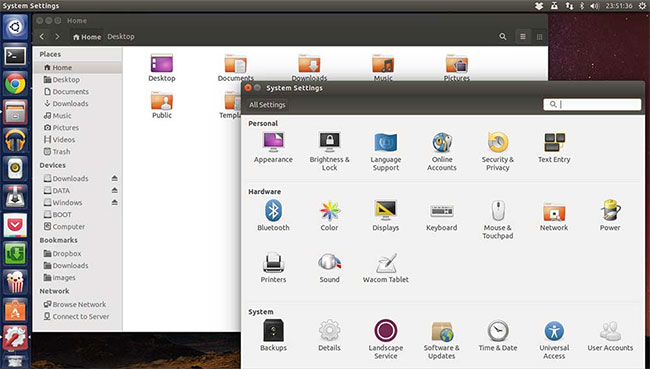The height and width of the screenshot is (369, 650).
Task: Open Brightness & Lock settings
Action: (x=330, y=151)
